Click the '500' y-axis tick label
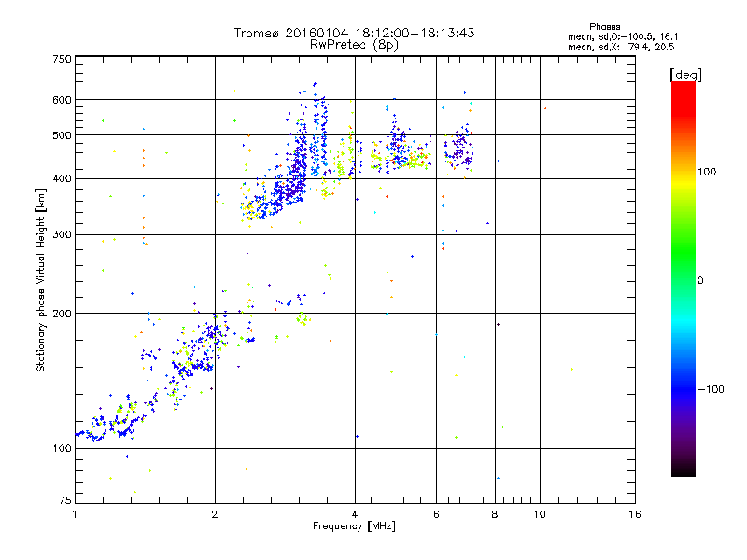Screen dimensions: 747x560 pyautogui.click(x=62, y=135)
